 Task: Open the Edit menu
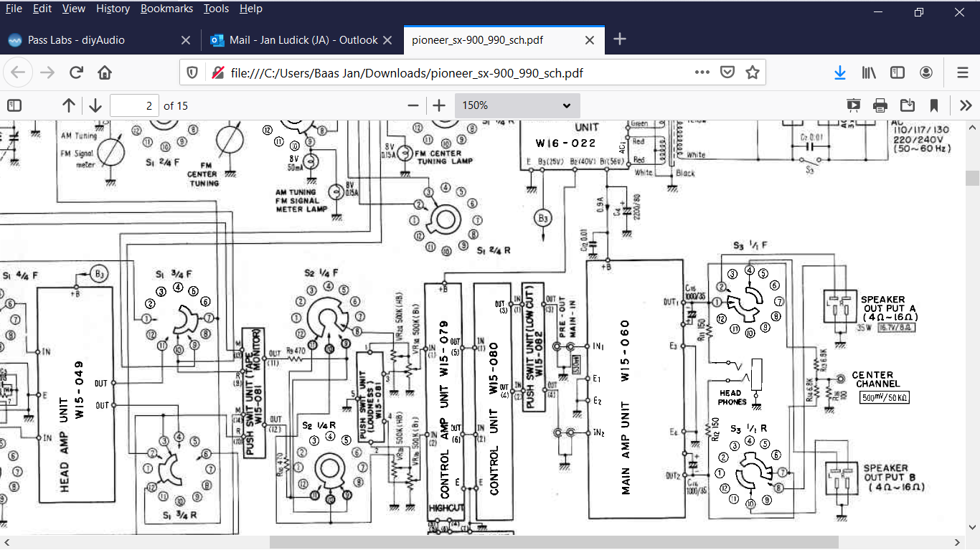coord(42,9)
